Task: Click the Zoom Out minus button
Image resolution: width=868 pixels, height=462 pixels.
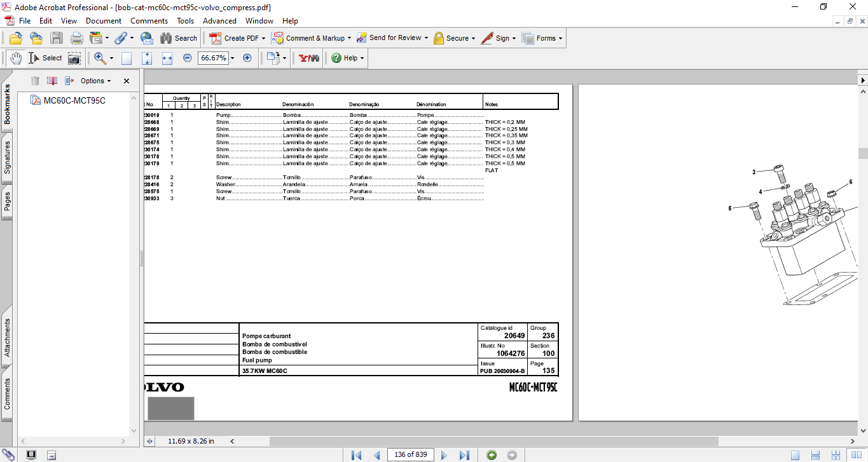Action: click(188, 58)
